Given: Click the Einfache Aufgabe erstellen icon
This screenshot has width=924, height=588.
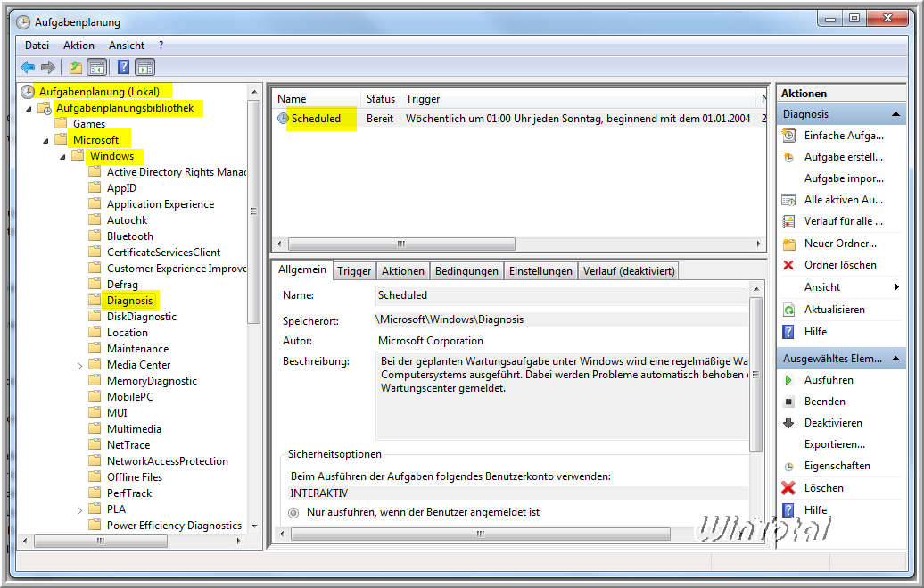Looking at the screenshot, I should click(788, 136).
